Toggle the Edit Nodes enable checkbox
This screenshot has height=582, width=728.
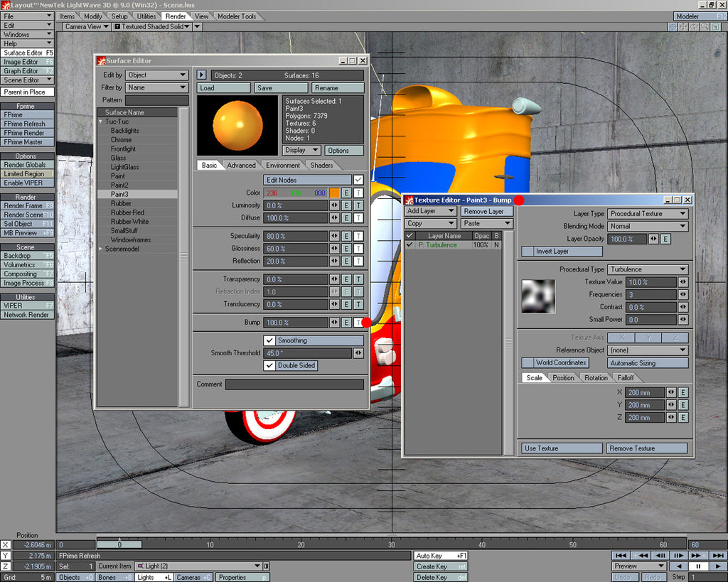point(358,180)
